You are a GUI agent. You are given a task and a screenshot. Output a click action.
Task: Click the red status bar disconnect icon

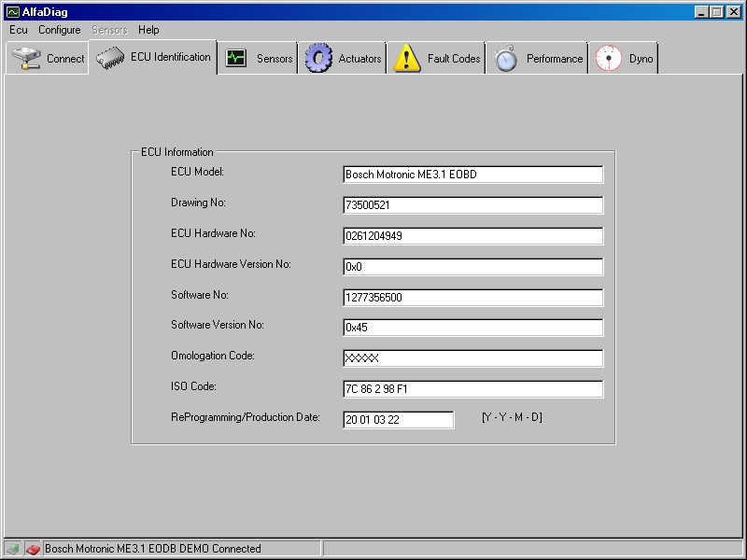[33, 549]
